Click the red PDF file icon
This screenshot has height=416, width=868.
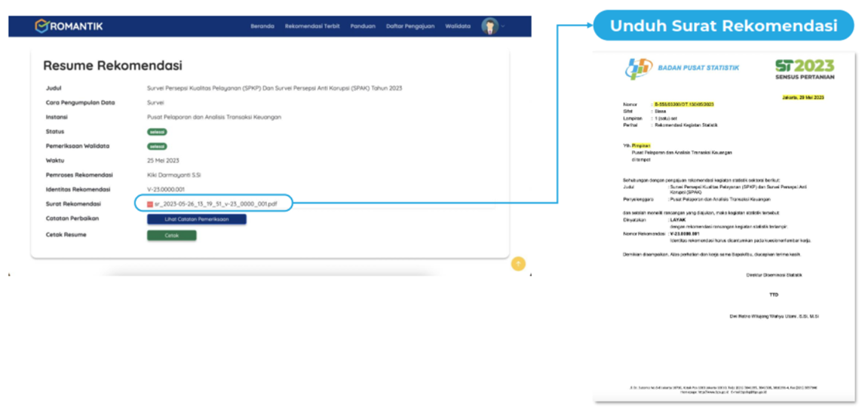[150, 204]
